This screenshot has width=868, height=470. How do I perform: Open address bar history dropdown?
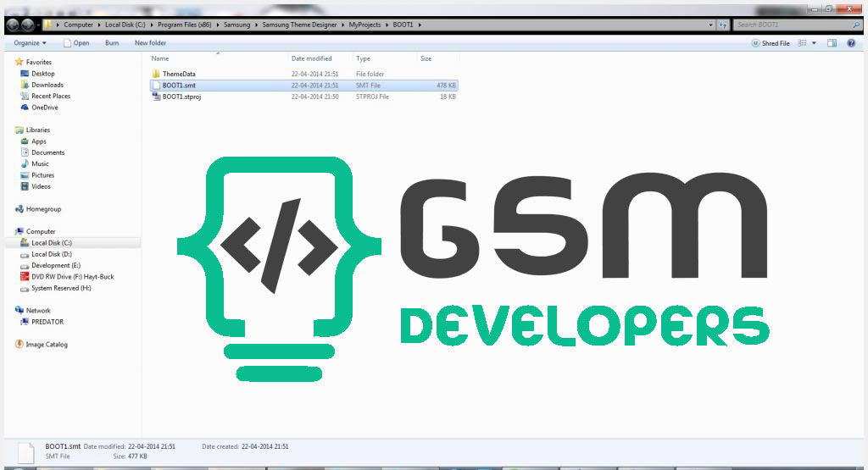(710, 25)
